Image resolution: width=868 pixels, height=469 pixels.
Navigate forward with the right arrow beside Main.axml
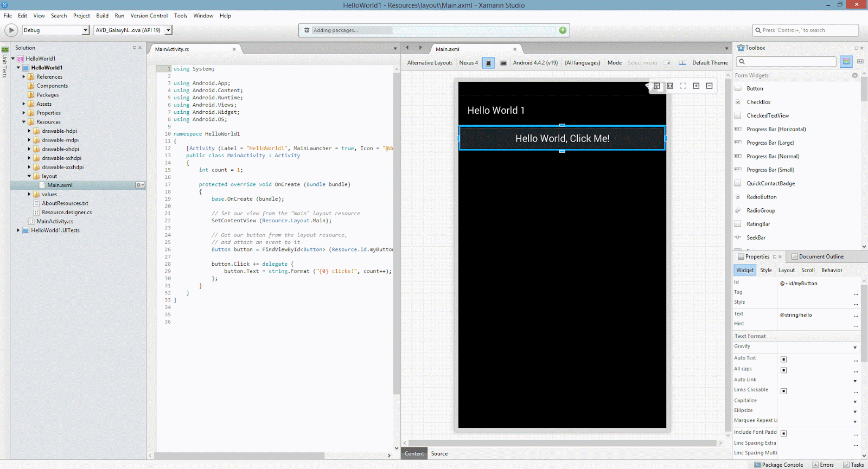point(420,48)
